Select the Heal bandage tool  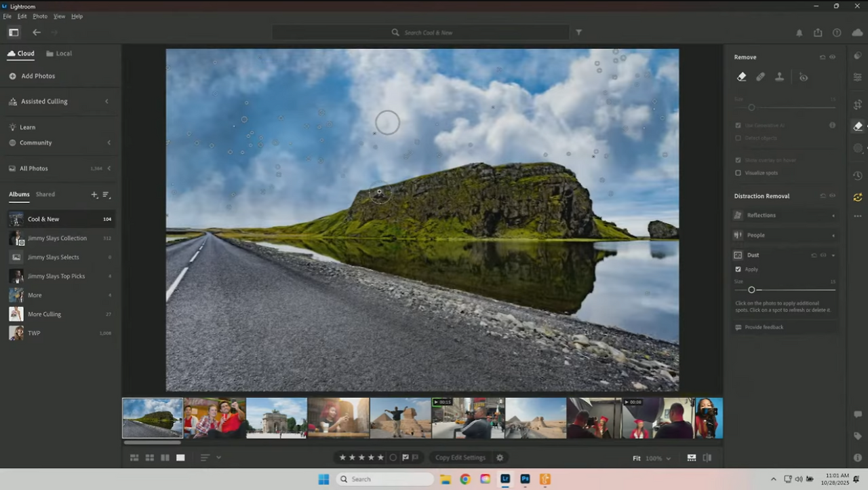click(x=760, y=77)
